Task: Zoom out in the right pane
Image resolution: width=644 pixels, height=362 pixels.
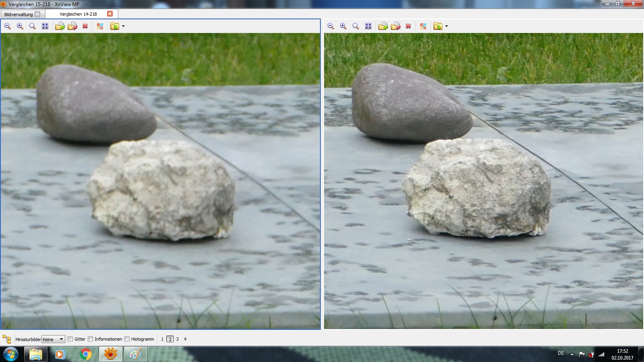Action: pos(331,26)
